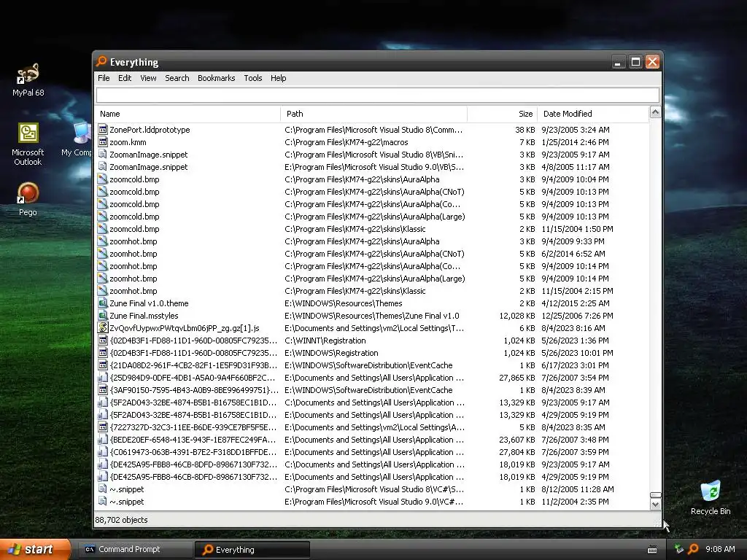Switch to Command Prompt in taskbar
747x560 pixels.
134,549
